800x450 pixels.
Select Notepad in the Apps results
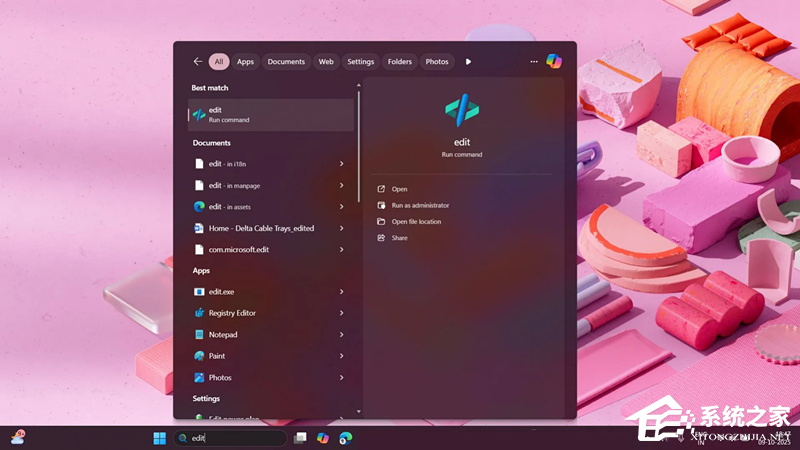222,335
